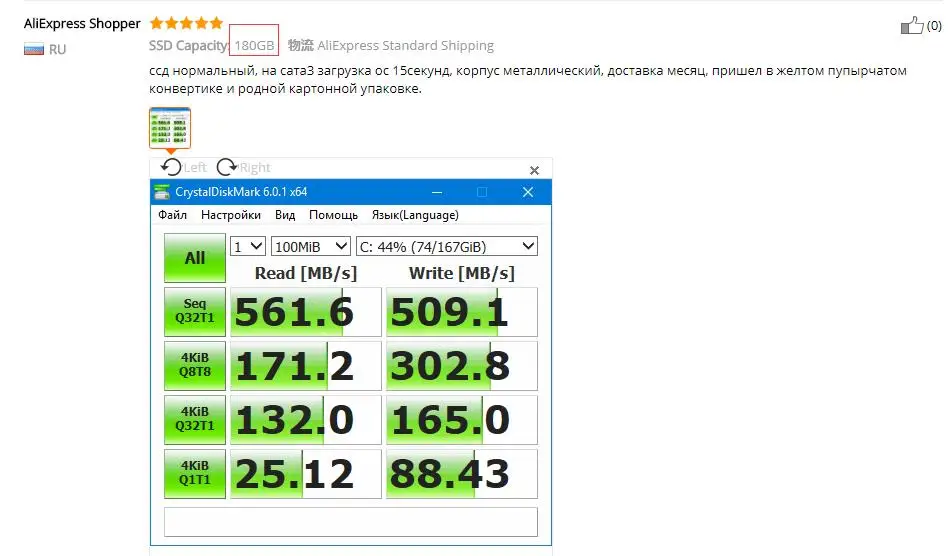948x556 pixels.
Task: Maximize the CrystalDiskMark window
Action: [482, 192]
